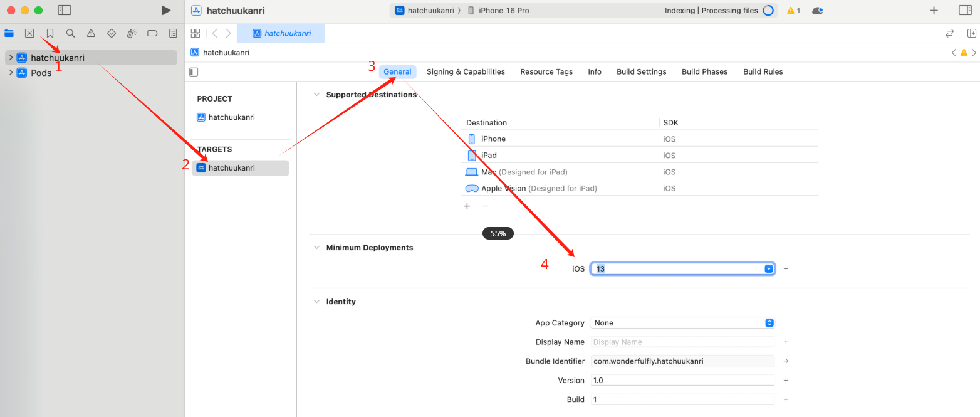Toggle the inspector panel on the right
Screen dimensions: 980x417
tap(966, 10)
